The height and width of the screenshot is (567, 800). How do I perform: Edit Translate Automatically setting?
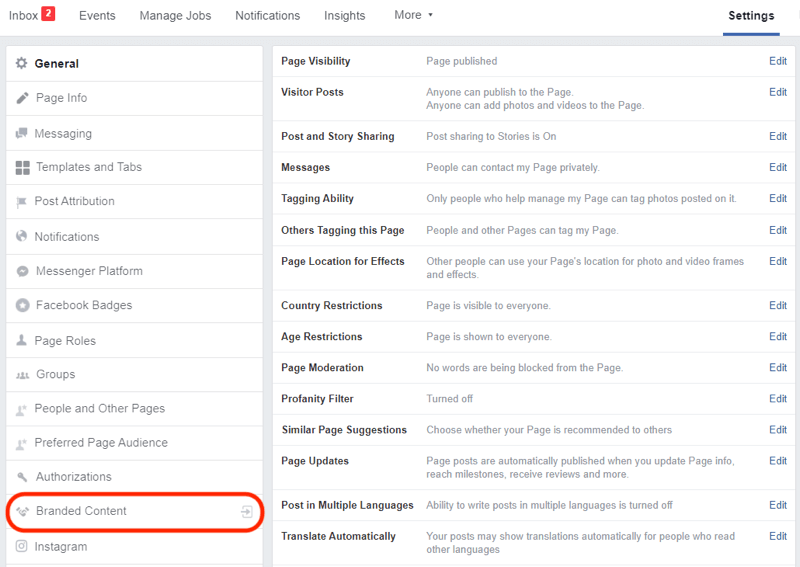pos(778,536)
